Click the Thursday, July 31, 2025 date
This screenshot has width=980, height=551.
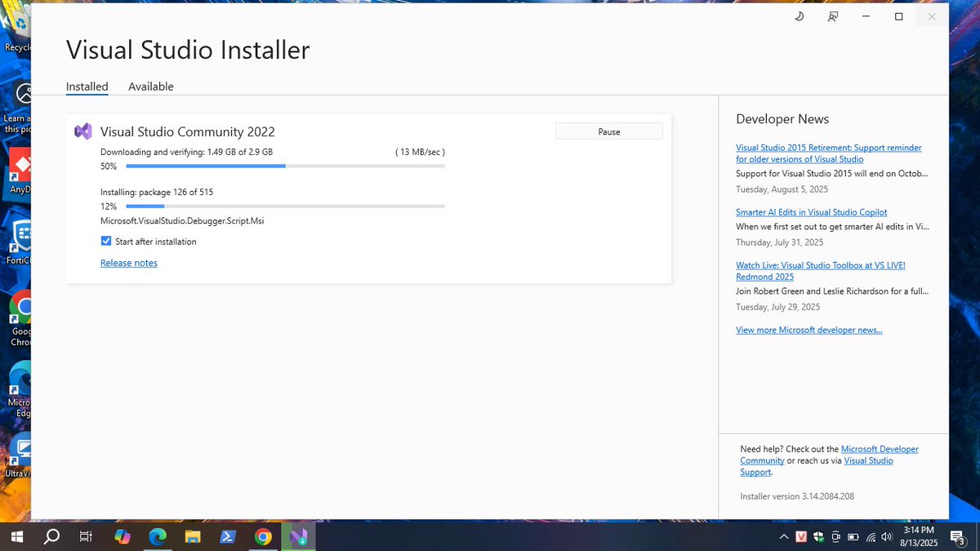click(779, 242)
